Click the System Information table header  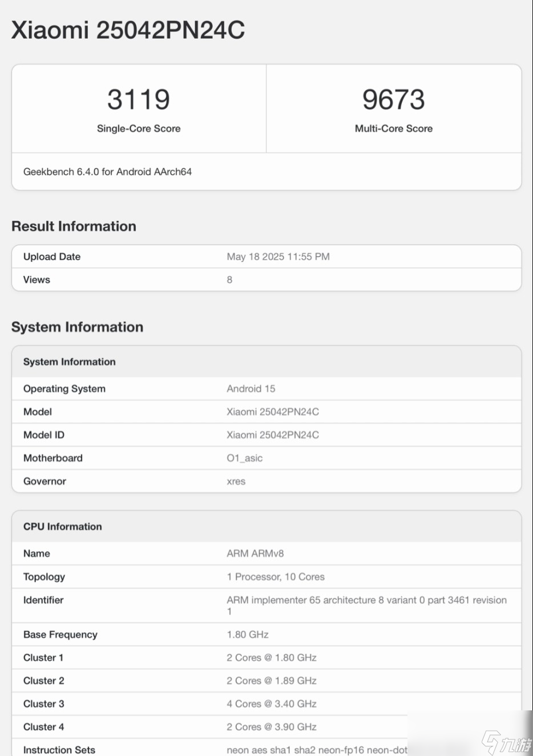point(69,362)
